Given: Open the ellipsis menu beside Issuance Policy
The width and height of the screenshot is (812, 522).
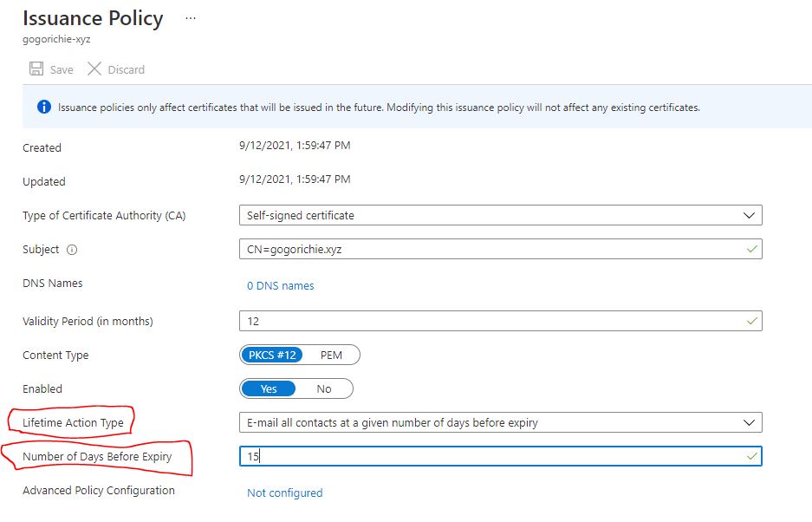Looking at the screenshot, I should tap(191, 18).
